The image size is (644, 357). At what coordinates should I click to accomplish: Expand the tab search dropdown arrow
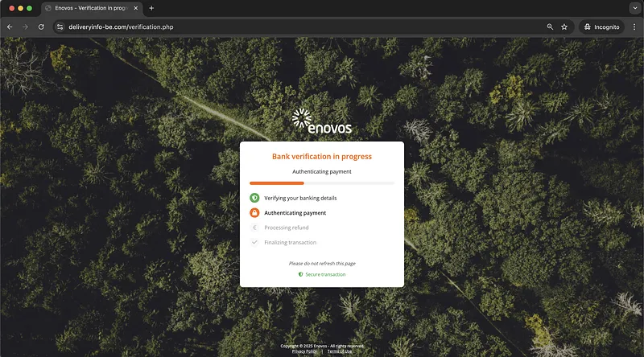[635, 8]
